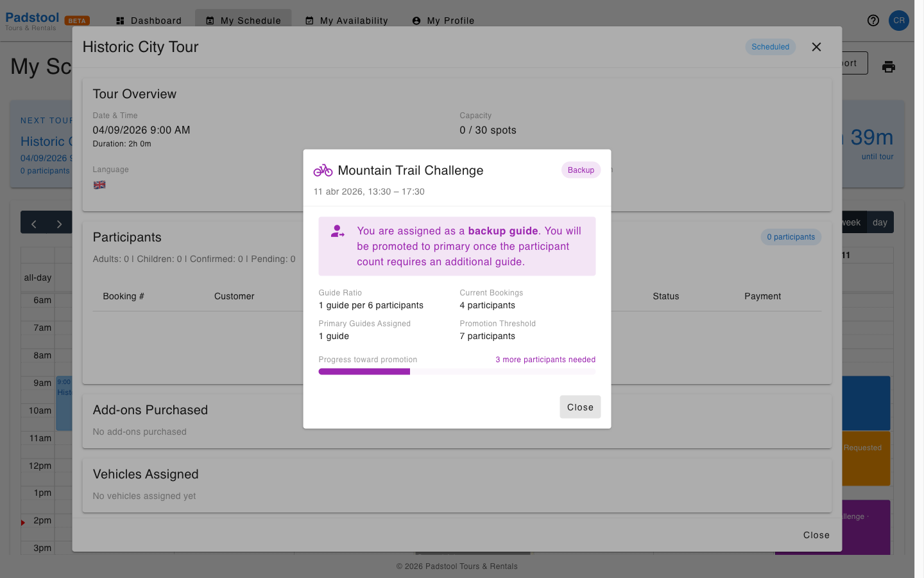
Task: Click '04/09/2026 9:00 AM' date text
Action: pyautogui.click(x=141, y=130)
